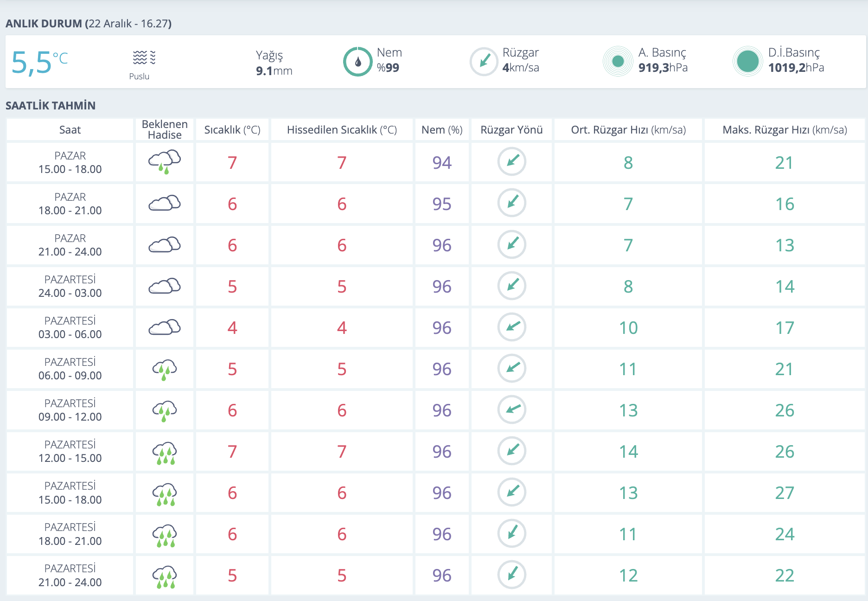
Task: Click wind direction icon for Pazar 18.00 - 21.00
Action: (512, 203)
